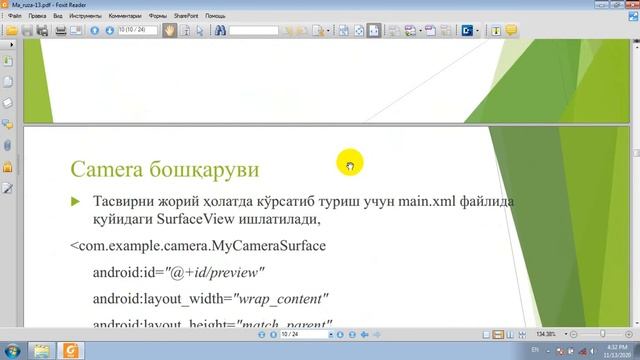
Task: Click the search text field
Action: tap(253, 31)
